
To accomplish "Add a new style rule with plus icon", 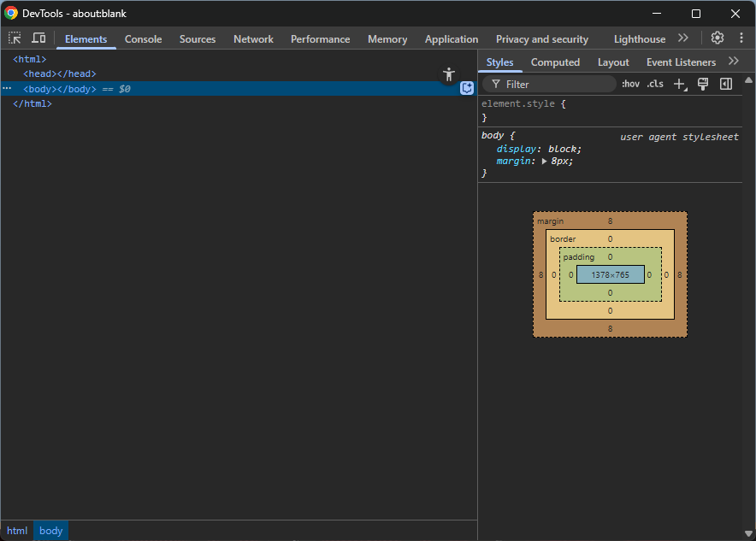I will click(680, 84).
